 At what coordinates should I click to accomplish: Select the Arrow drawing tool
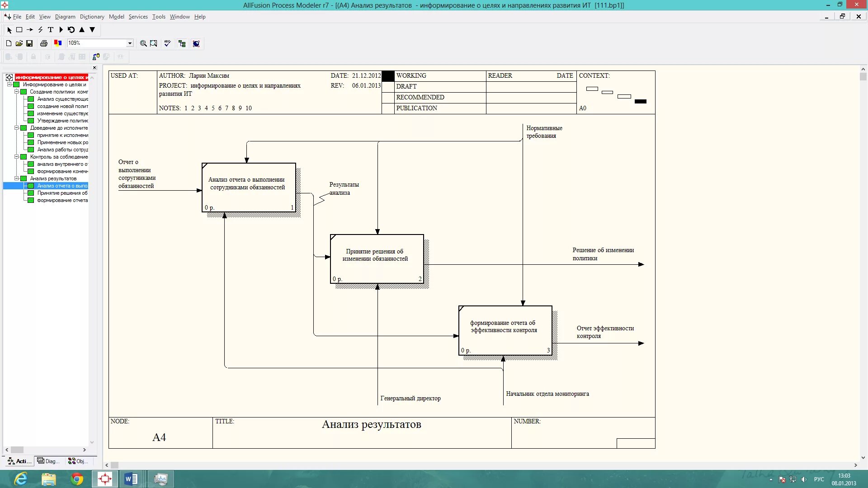pos(30,30)
